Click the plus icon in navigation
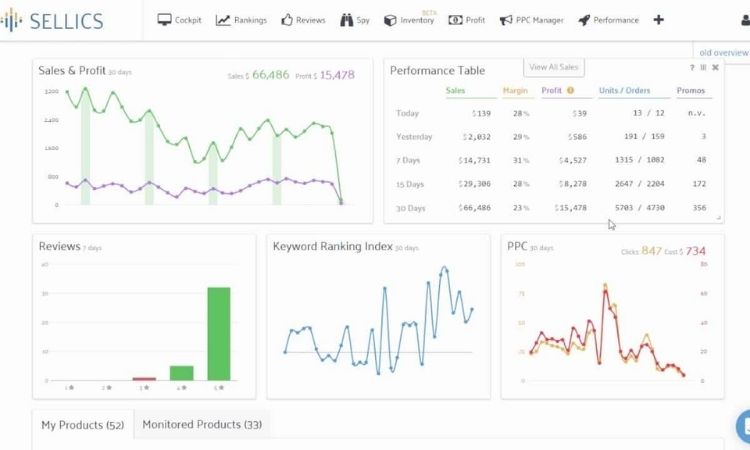750x450 pixels. [x=659, y=20]
